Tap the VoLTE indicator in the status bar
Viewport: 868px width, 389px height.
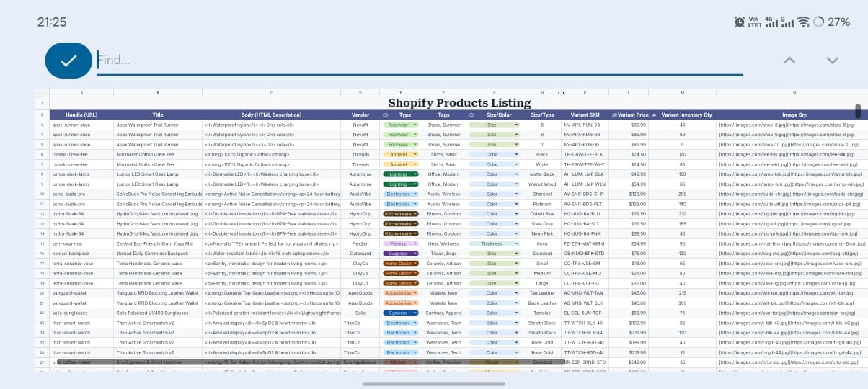click(754, 22)
